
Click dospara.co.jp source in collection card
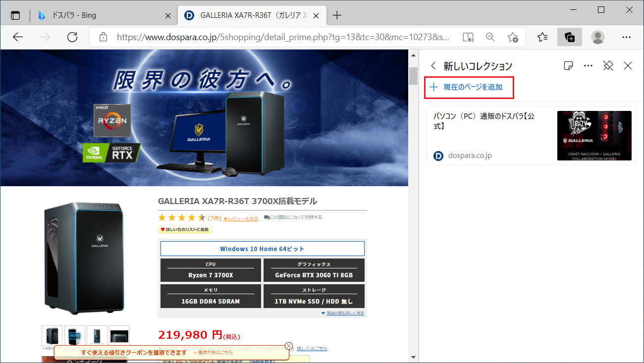pos(470,156)
